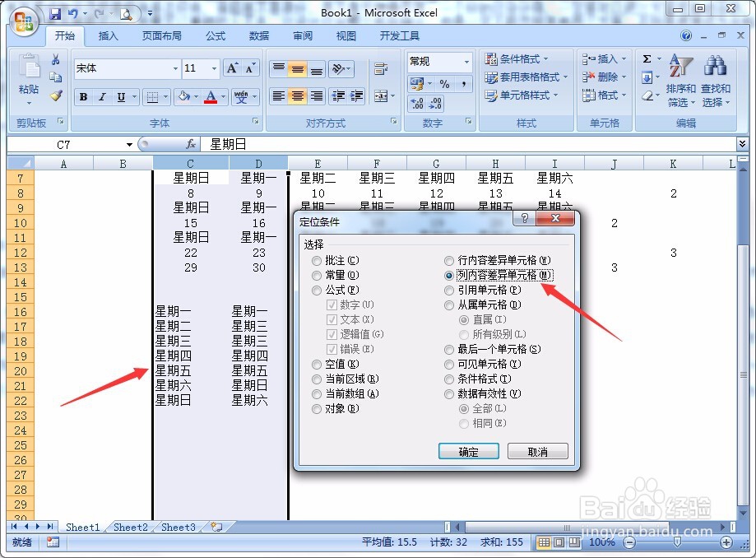The width and height of the screenshot is (756, 558).
Task: Click the Copy icon in clipboard group
Action: (x=55, y=77)
